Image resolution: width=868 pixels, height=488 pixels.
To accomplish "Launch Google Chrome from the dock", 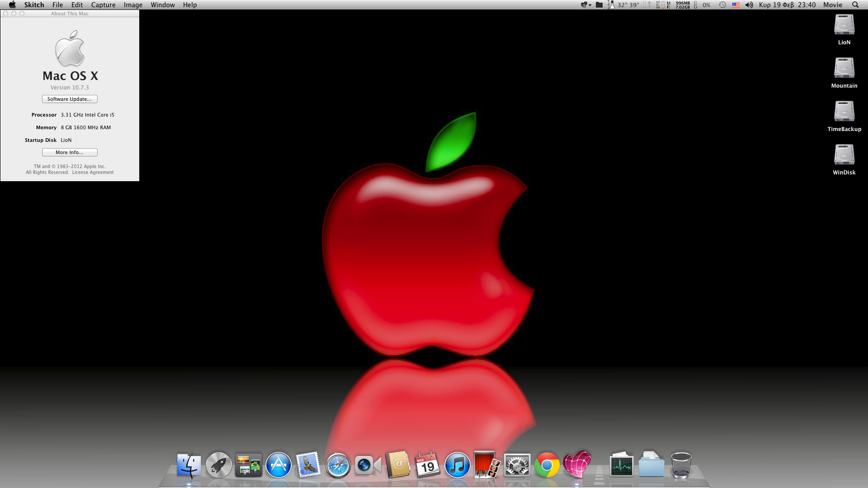I will 547,465.
